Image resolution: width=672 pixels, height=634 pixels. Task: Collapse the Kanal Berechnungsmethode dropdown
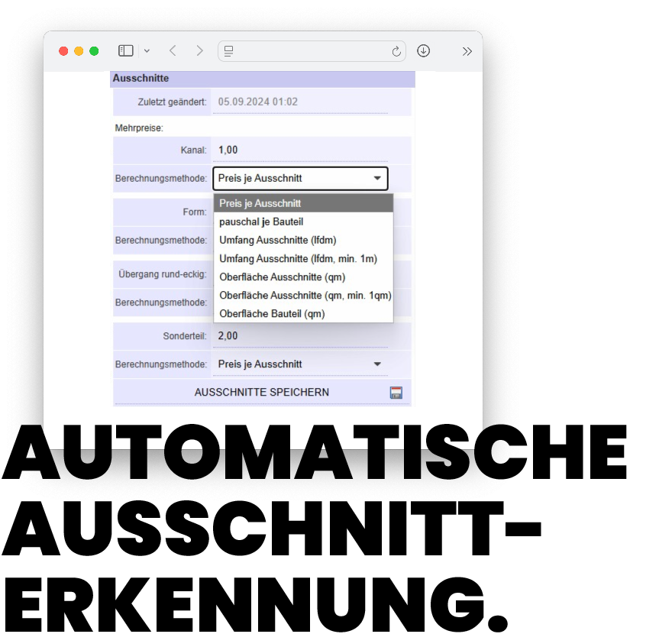point(300,179)
